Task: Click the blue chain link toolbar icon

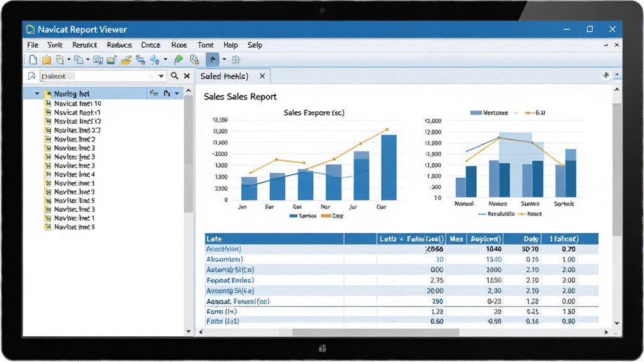Action: pyautogui.click(x=140, y=60)
